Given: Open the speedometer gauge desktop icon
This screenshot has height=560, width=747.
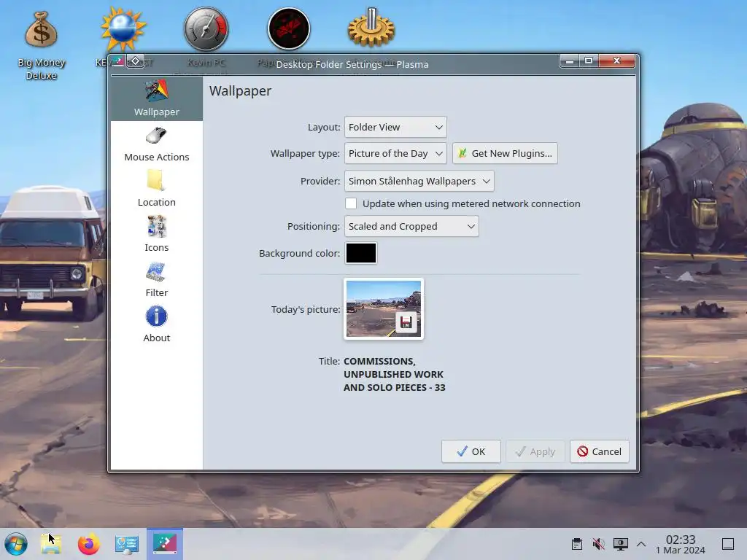Looking at the screenshot, I should click(x=206, y=28).
